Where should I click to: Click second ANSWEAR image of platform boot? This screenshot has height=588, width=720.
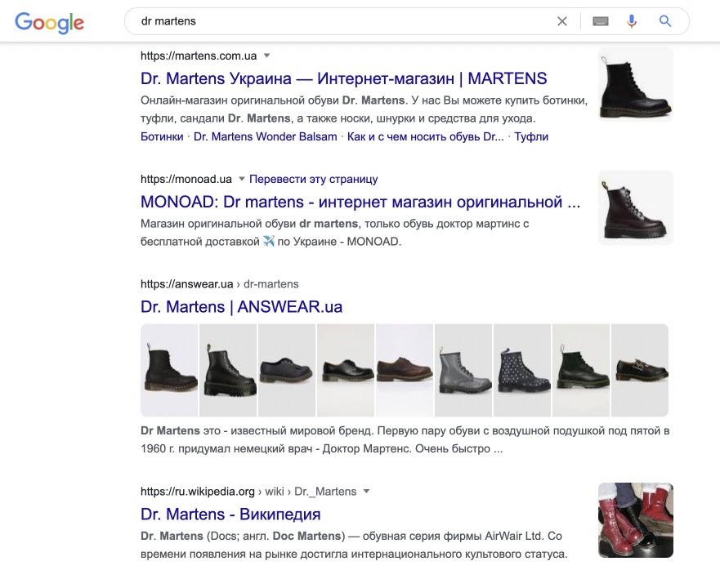(x=228, y=371)
